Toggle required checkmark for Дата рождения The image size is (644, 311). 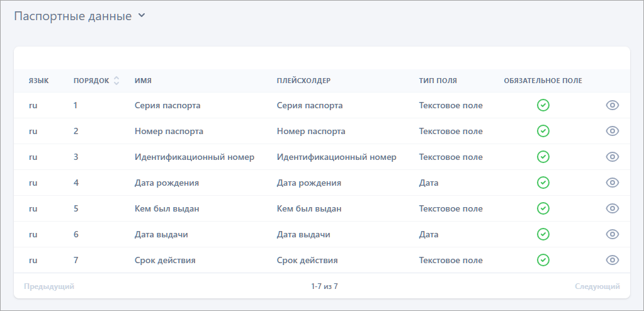pos(543,183)
